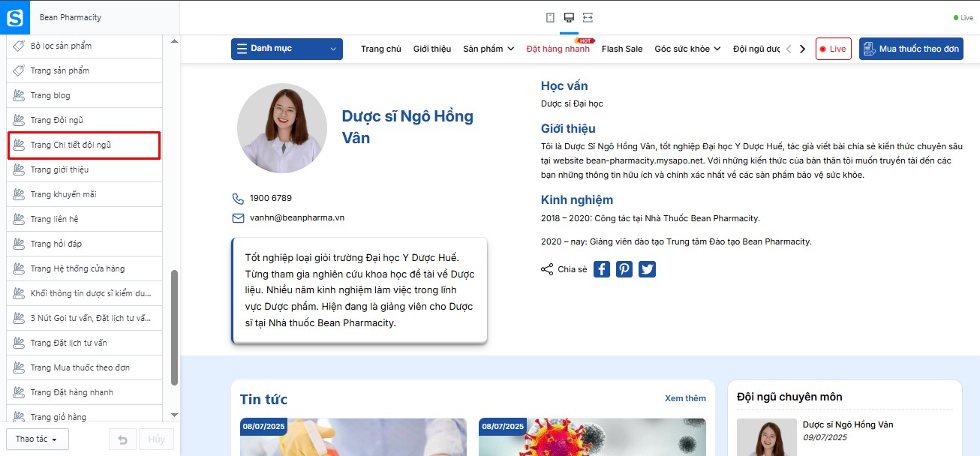Open the Thao tác dropdown
The image size is (980, 456).
38,439
